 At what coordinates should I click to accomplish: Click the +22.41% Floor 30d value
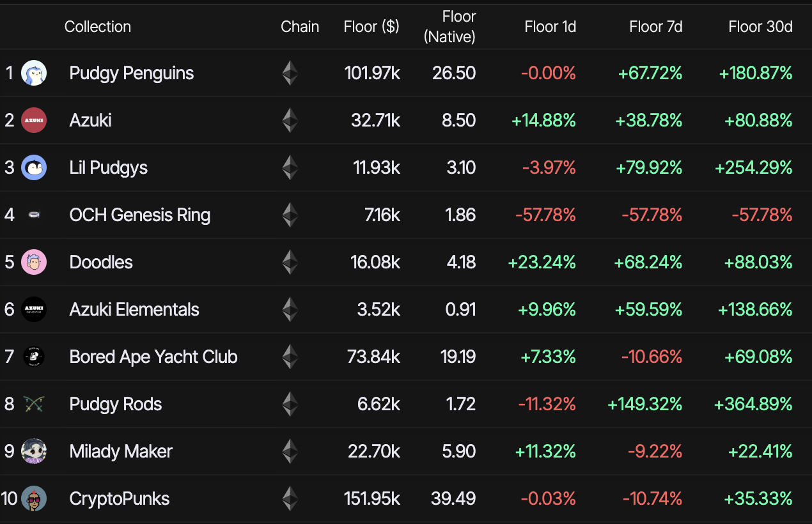(760, 451)
